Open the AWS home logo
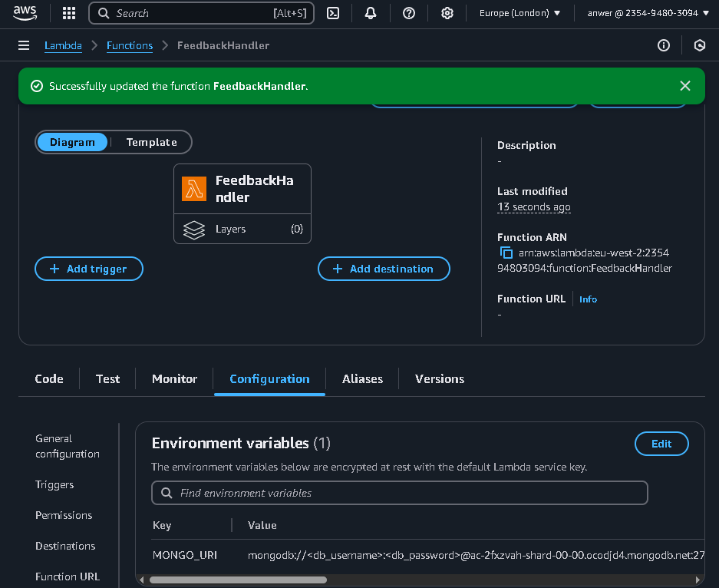719x588 pixels. click(x=25, y=13)
